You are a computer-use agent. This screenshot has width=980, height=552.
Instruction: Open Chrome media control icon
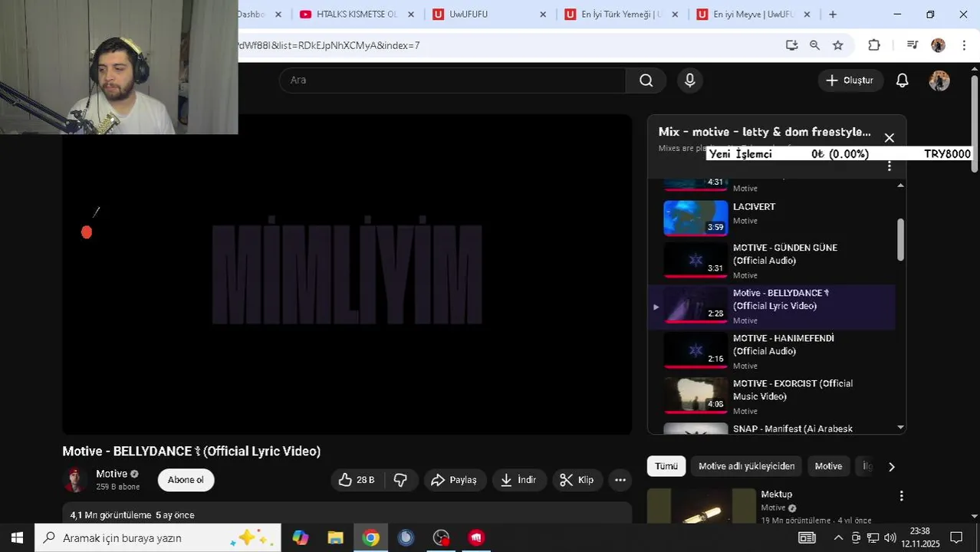tap(912, 45)
